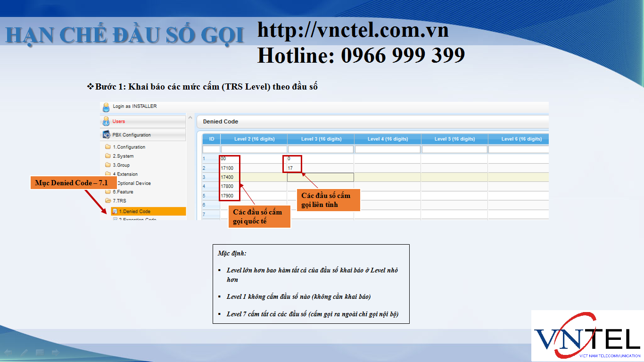Click the Level 2 filter input box

coord(254,149)
